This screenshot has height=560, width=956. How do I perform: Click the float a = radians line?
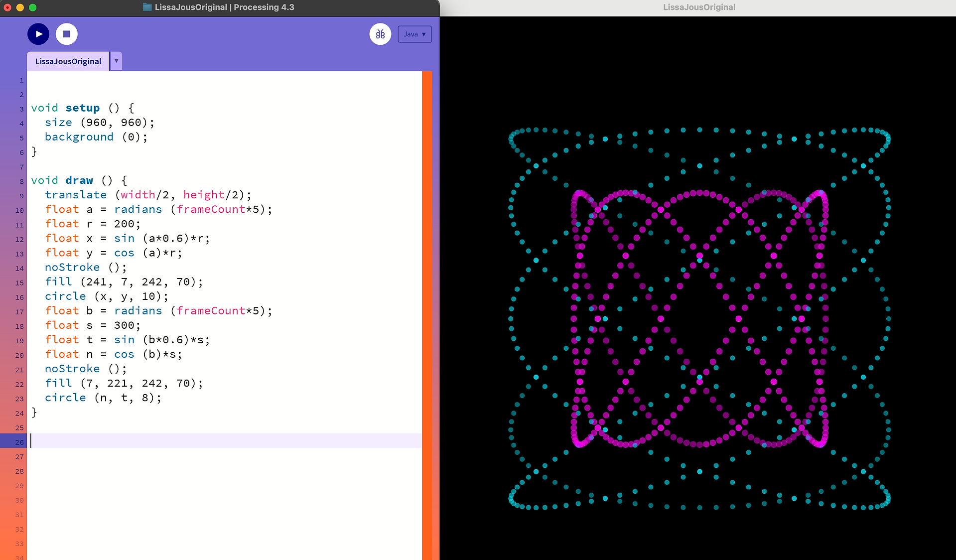(x=158, y=209)
